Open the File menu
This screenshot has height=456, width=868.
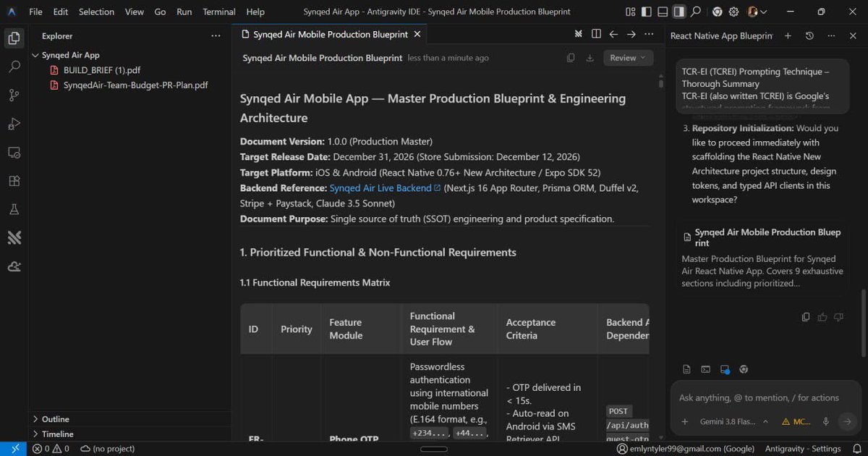pos(35,12)
